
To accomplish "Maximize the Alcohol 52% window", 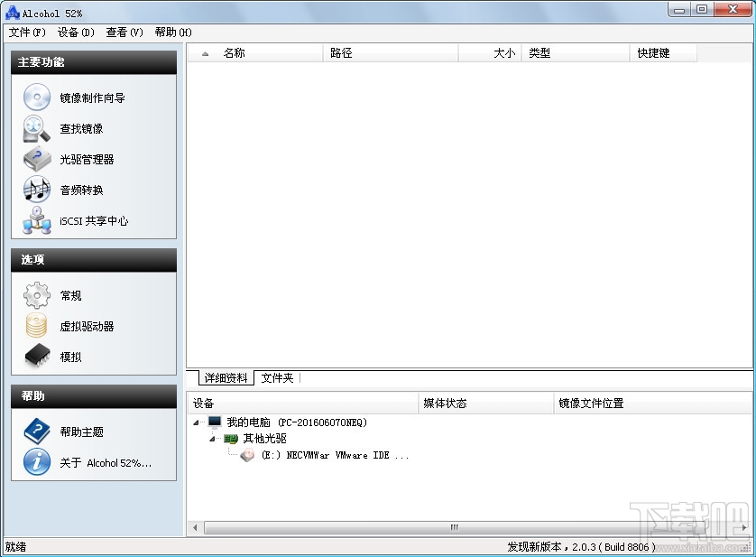I will (702, 10).
